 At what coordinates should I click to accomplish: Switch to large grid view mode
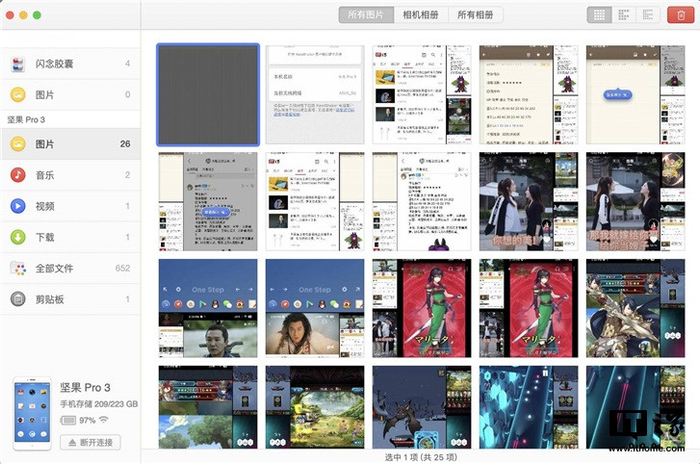pos(600,15)
